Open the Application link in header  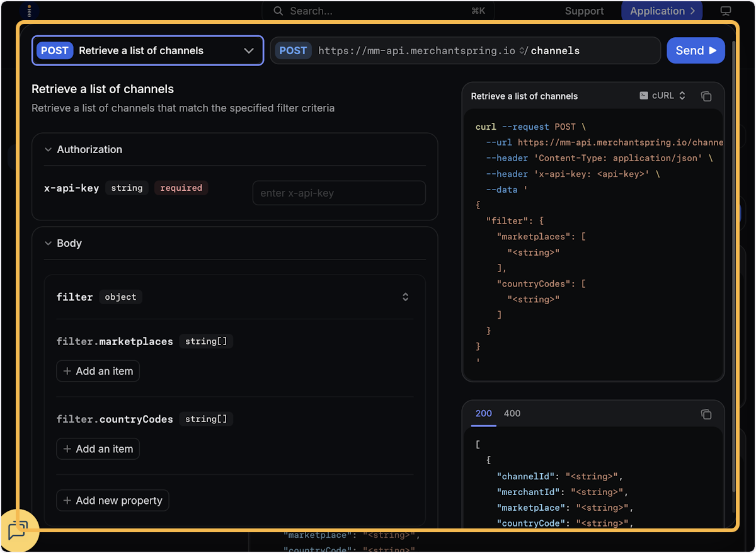point(661,11)
